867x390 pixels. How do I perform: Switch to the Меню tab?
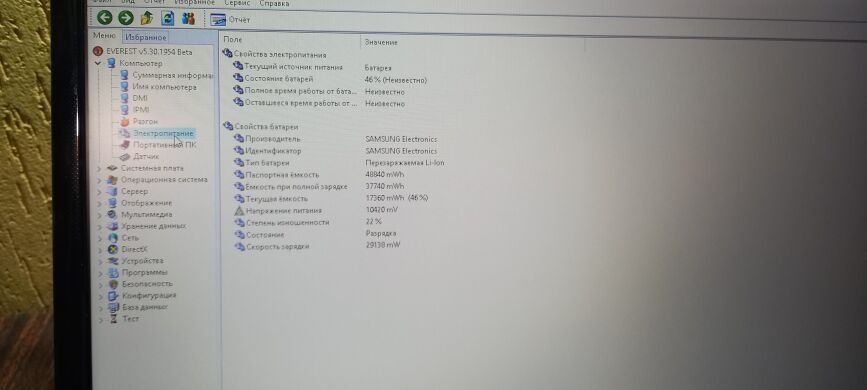105,35
